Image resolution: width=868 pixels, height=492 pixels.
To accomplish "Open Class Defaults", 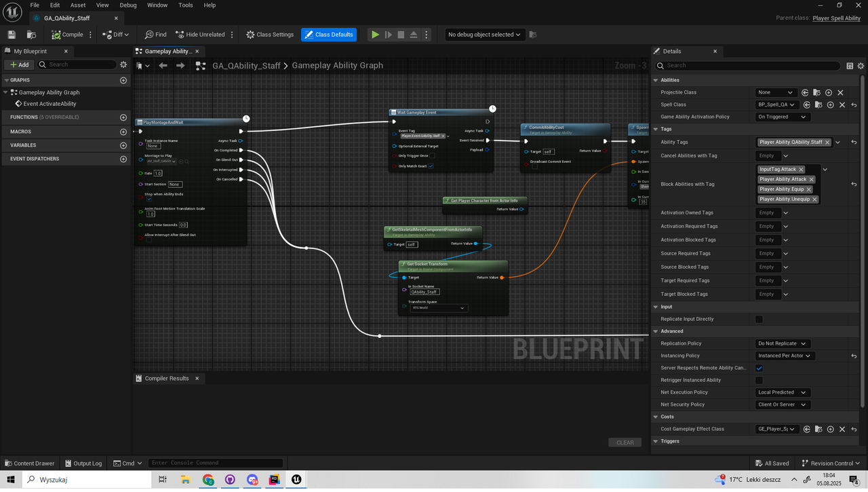I will (329, 35).
